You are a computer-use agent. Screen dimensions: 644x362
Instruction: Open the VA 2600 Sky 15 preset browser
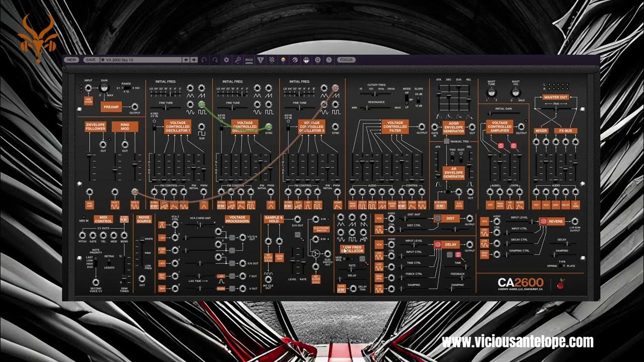coord(140,60)
